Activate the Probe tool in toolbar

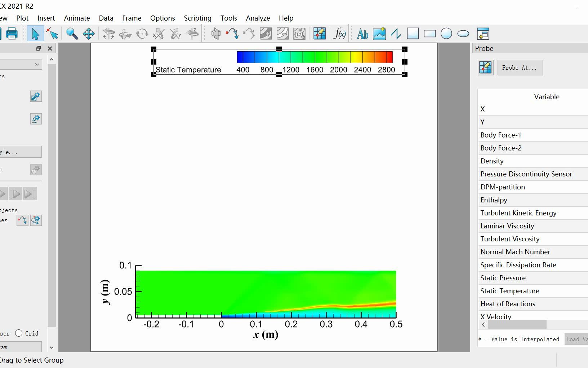point(320,34)
